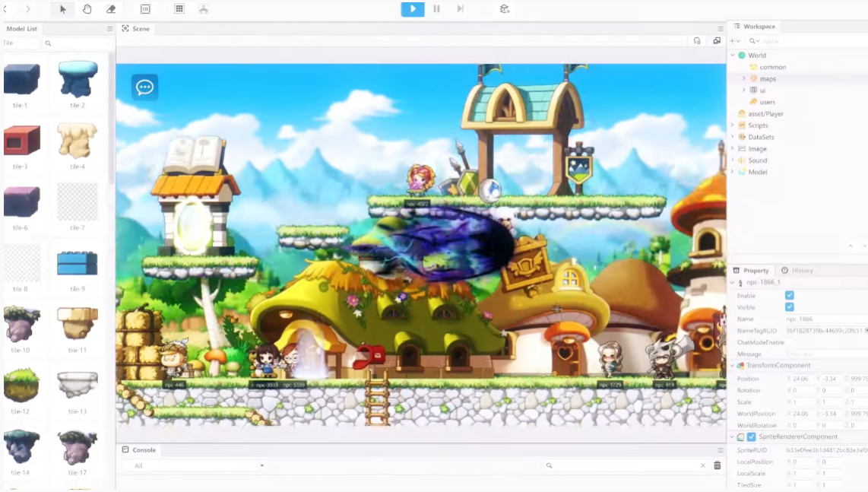
Task: Select the arrow selection tool
Action: pyautogui.click(x=62, y=9)
